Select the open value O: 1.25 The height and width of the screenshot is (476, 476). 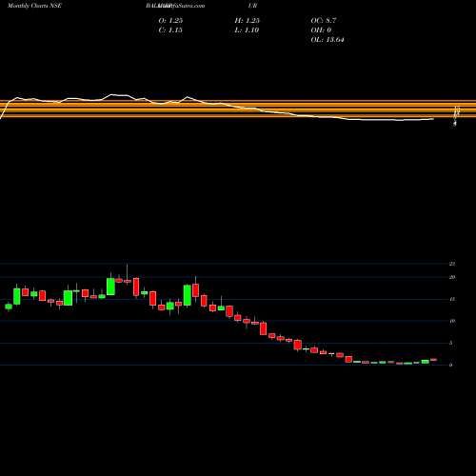(x=170, y=21)
